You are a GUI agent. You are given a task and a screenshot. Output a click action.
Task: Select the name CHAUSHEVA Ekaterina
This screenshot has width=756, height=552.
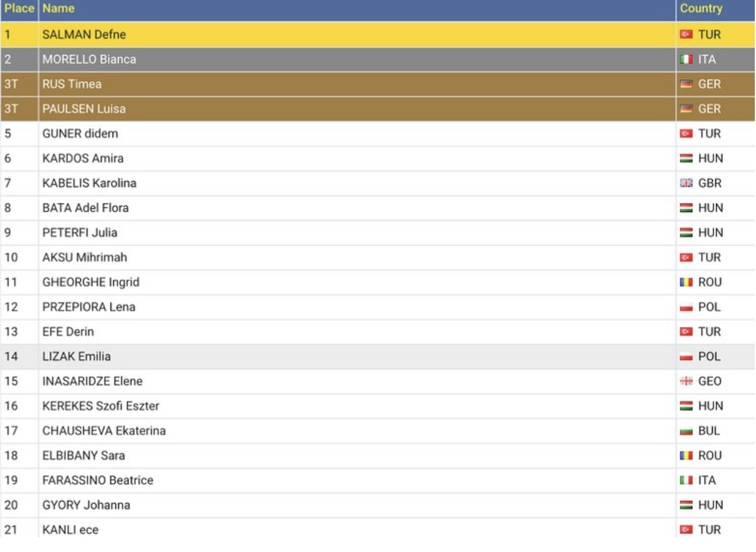click(104, 431)
